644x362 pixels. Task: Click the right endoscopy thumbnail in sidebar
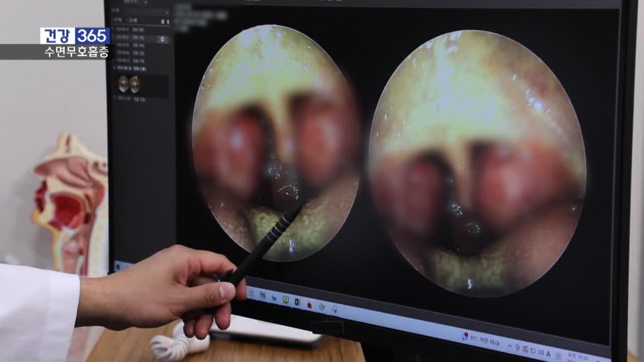tap(135, 84)
